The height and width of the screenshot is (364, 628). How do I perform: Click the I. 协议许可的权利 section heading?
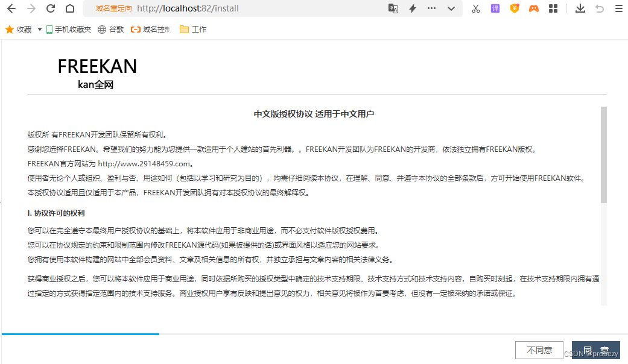pos(56,213)
